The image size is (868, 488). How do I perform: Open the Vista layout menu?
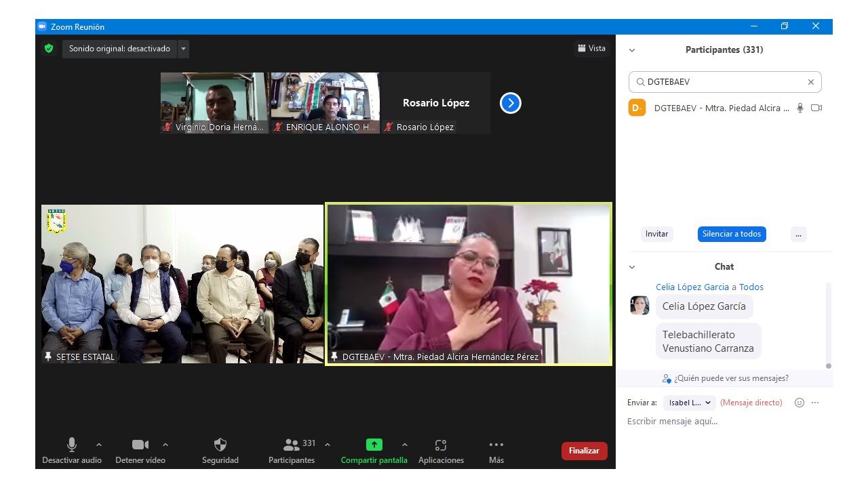pyautogui.click(x=591, y=48)
